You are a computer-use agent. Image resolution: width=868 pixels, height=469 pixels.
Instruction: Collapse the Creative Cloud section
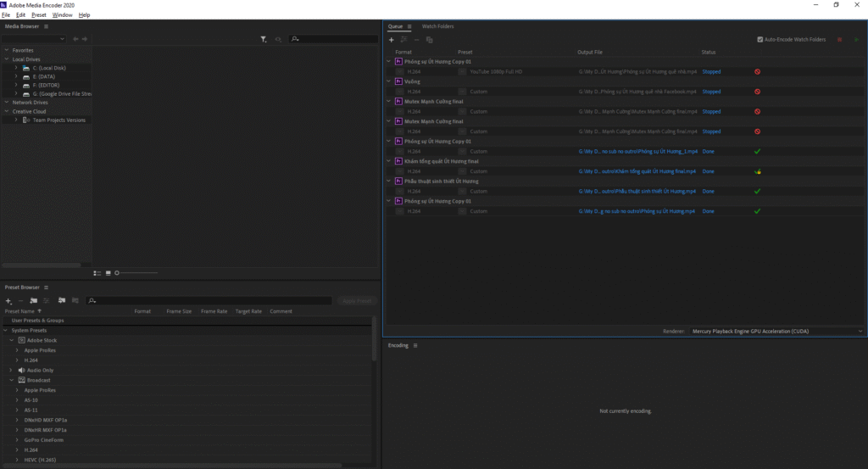[x=7, y=111]
